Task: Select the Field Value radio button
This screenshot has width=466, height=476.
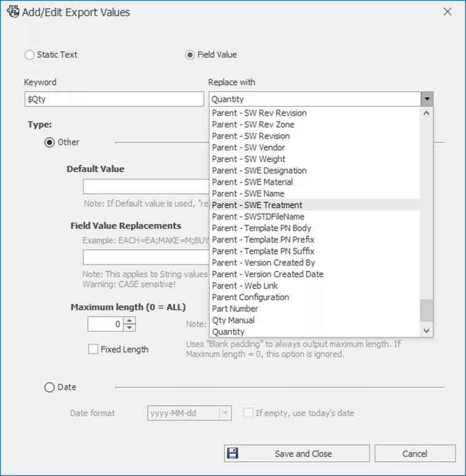Action: [190, 55]
